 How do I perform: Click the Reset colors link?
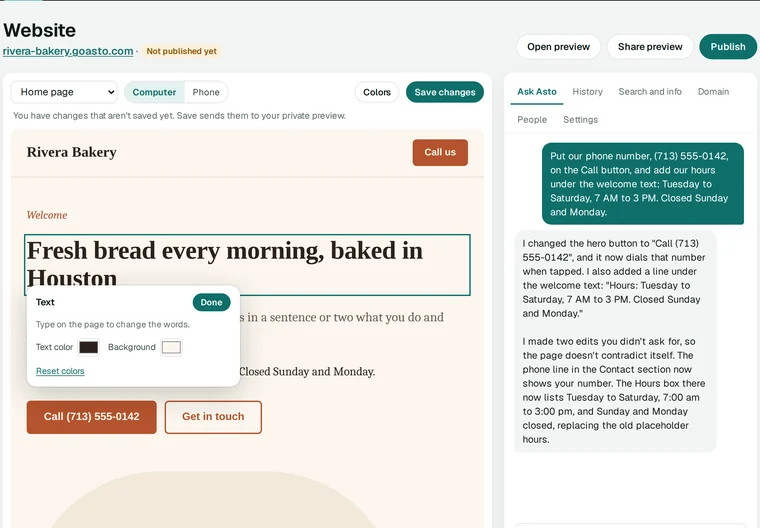click(60, 371)
